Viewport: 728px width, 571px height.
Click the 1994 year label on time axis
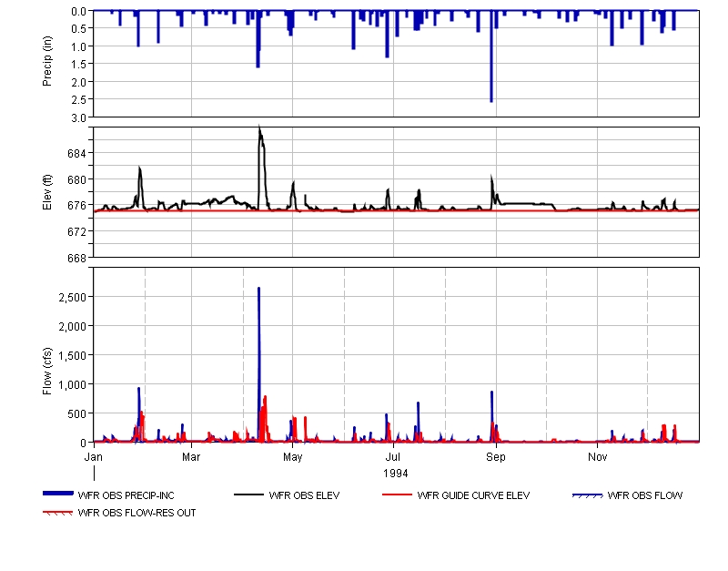(x=395, y=474)
